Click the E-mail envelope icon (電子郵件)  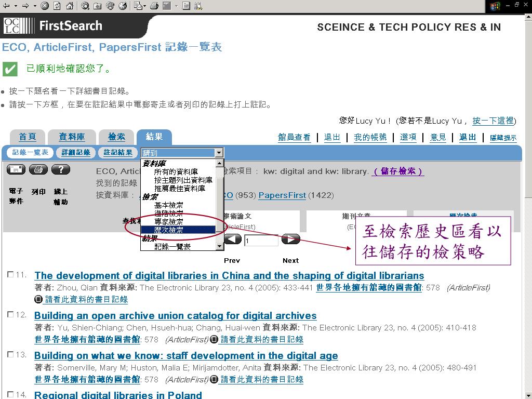click(x=16, y=169)
